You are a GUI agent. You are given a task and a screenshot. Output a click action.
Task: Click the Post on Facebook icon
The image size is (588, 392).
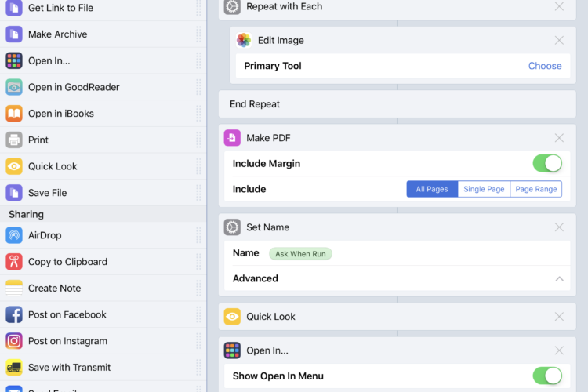click(14, 314)
